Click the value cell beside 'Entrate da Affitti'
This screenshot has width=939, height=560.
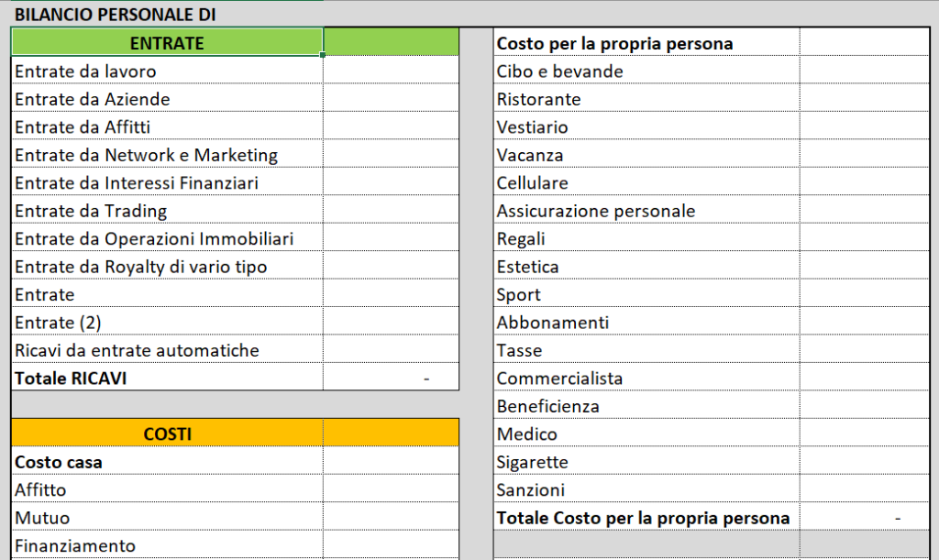click(391, 127)
